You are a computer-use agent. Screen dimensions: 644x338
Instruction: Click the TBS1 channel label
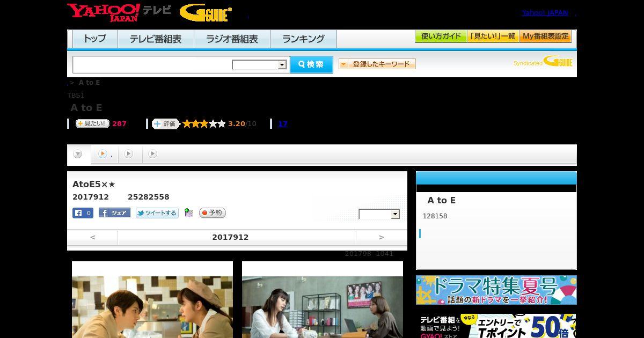point(76,95)
